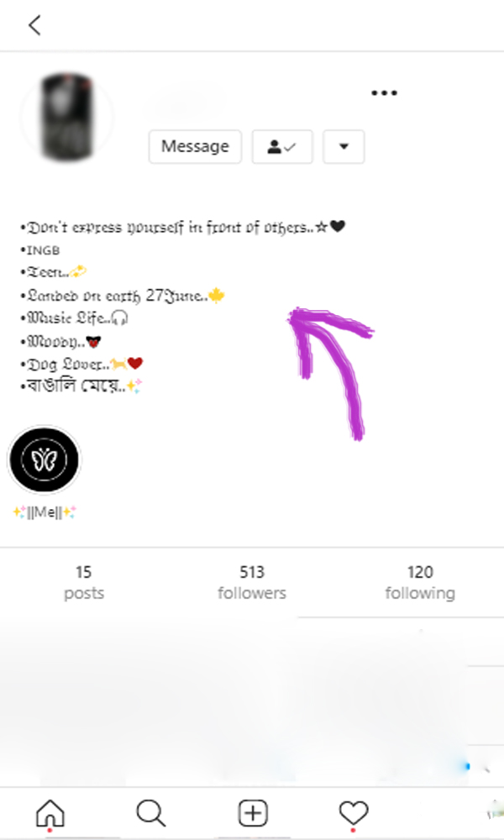View the blurred profile picture
The height and width of the screenshot is (840, 504).
pyautogui.click(x=67, y=117)
